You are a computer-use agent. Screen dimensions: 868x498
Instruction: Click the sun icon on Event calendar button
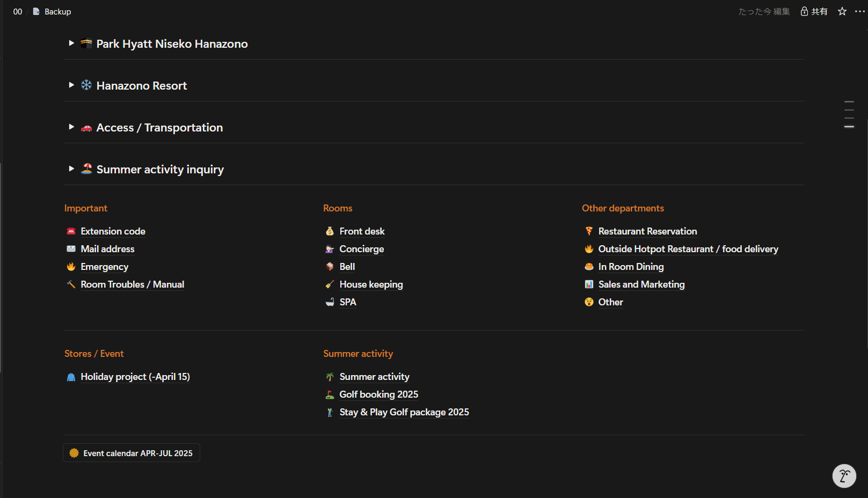click(x=74, y=453)
